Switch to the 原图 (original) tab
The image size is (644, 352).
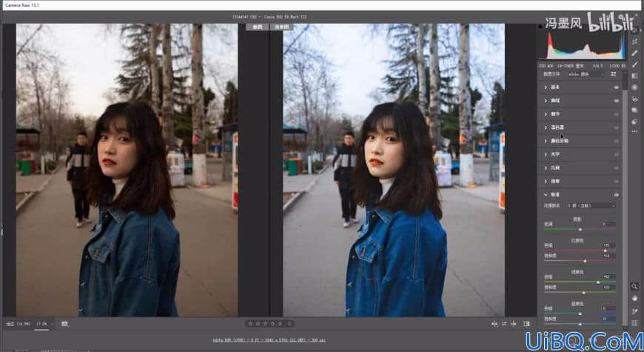[x=258, y=27]
